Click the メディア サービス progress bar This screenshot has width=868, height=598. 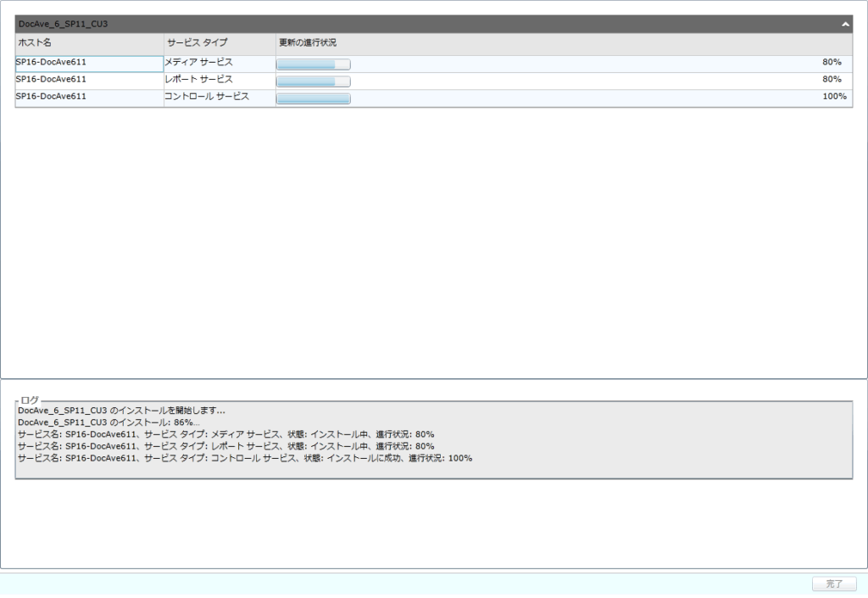(x=314, y=64)
